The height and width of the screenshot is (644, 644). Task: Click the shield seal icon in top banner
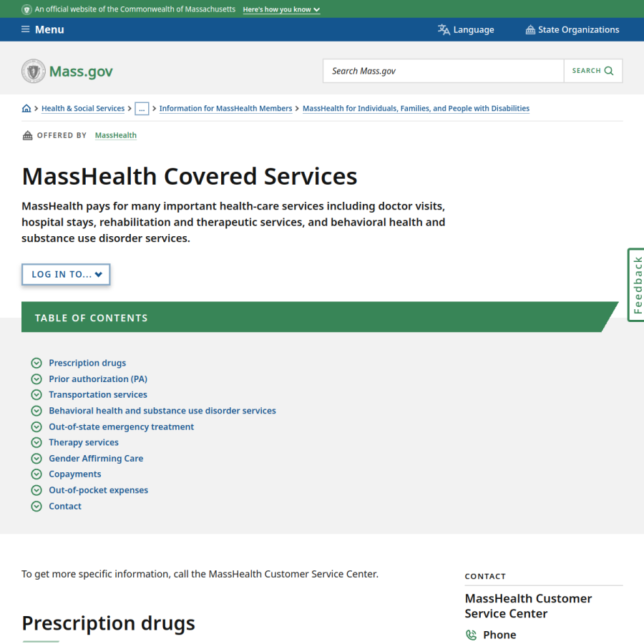click(26, 9)
